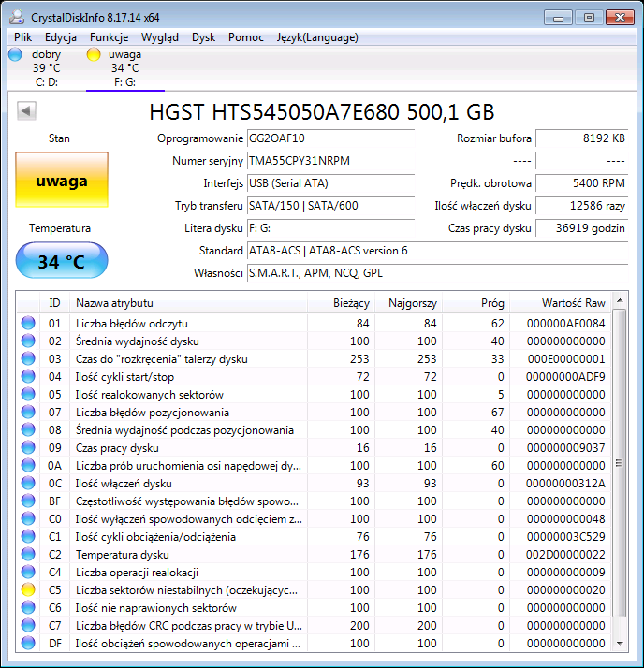
Task: Click the drive letter field F: G:
Action: tap(330, 228)
